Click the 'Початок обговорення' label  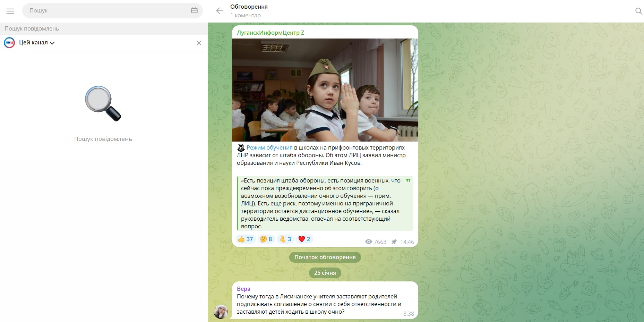[325, 257]
